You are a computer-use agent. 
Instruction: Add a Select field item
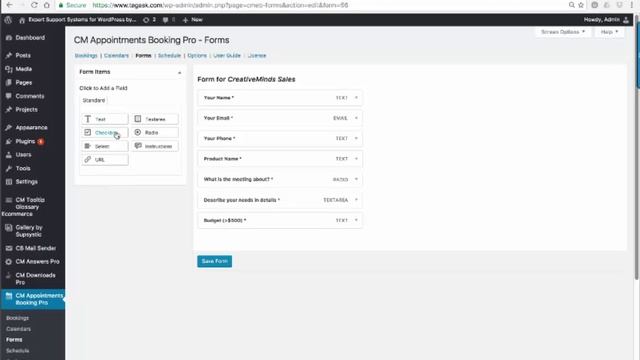tap(104, 146)
